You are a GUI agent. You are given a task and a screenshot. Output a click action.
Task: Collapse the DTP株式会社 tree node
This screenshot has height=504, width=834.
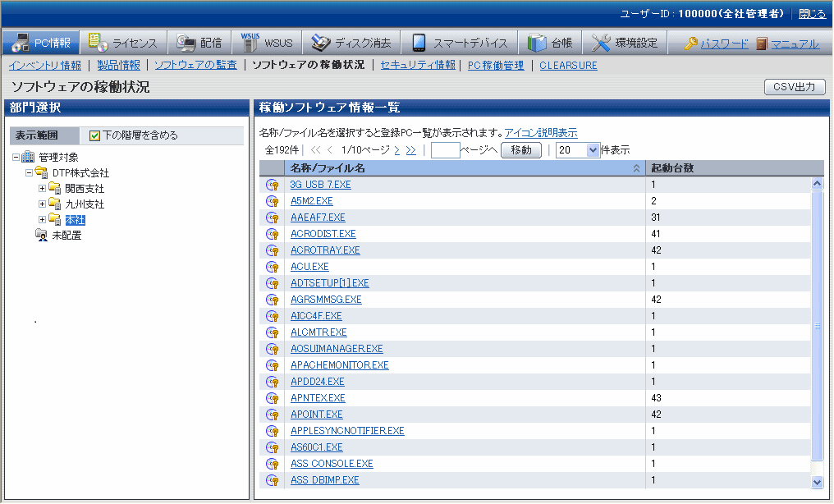pyautogui.click(x=30, y=173)
